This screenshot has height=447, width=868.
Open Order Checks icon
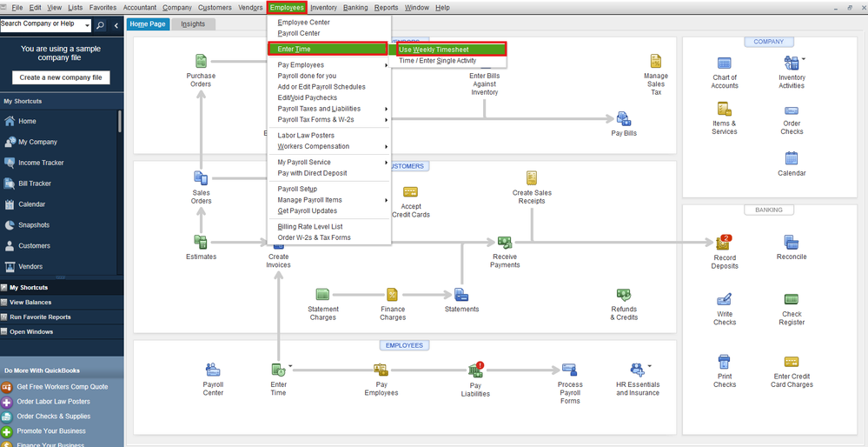(x=792, y=110)
